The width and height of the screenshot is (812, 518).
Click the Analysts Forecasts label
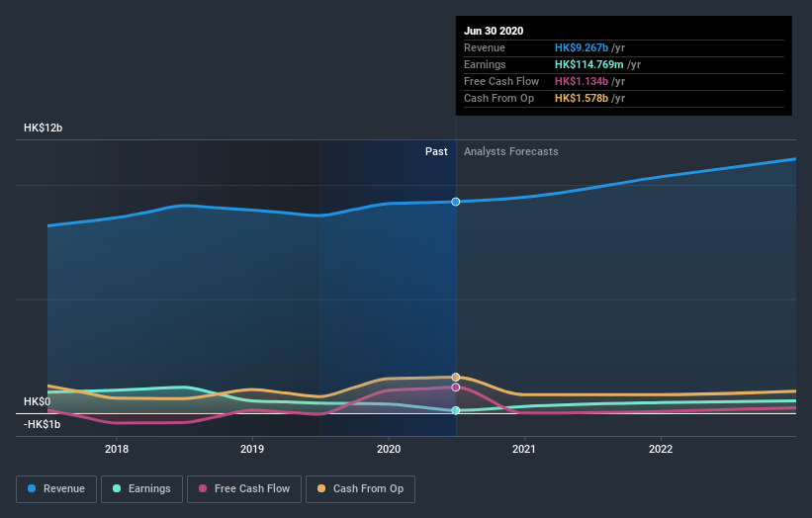click(511, 151)
